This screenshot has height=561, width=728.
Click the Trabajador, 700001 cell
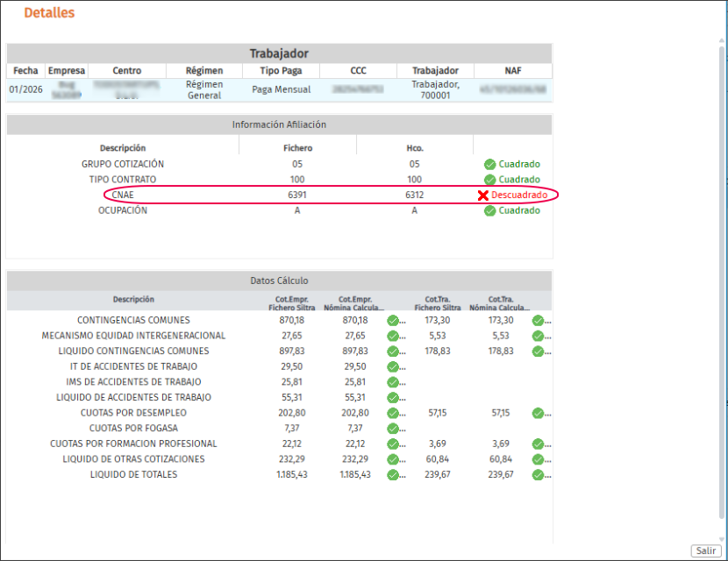coord(436,90)
